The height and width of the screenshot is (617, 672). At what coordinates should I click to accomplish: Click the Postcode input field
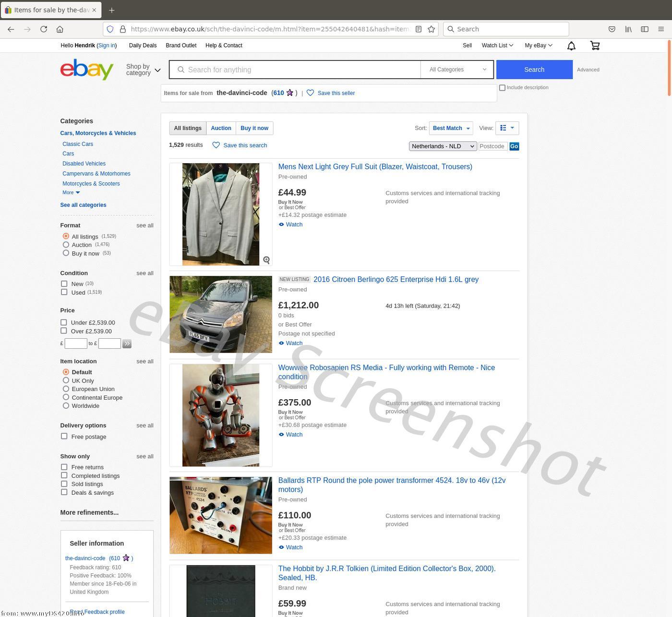click(x=493, y=146)
